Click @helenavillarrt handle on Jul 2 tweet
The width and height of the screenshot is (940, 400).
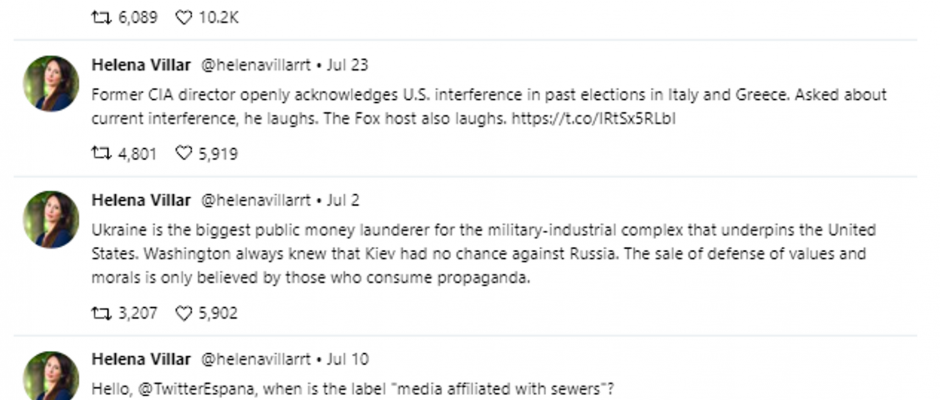[255, 200]
